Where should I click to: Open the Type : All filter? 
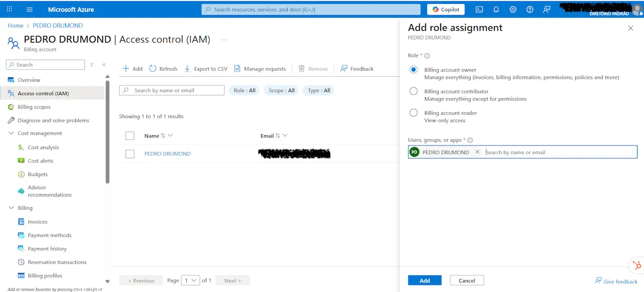pyautogui.click(x=319, y=90)
